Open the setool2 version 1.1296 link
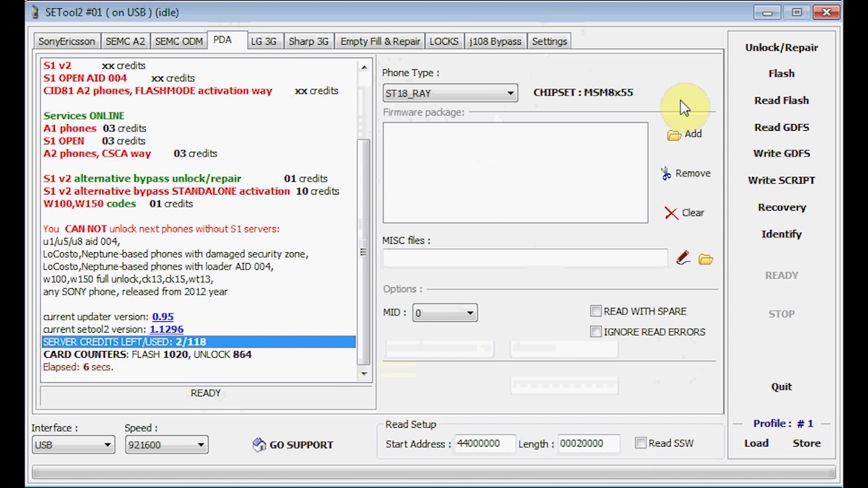 166,329
